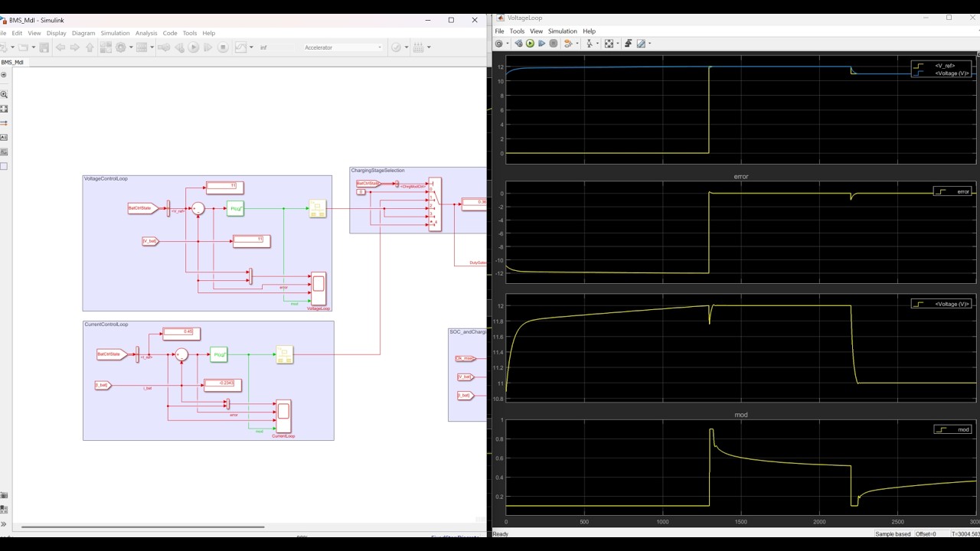Open Simulink Diagram menu
Image resolution: width=980 pixels, height=551 pixels.
[x=83, y=33]
